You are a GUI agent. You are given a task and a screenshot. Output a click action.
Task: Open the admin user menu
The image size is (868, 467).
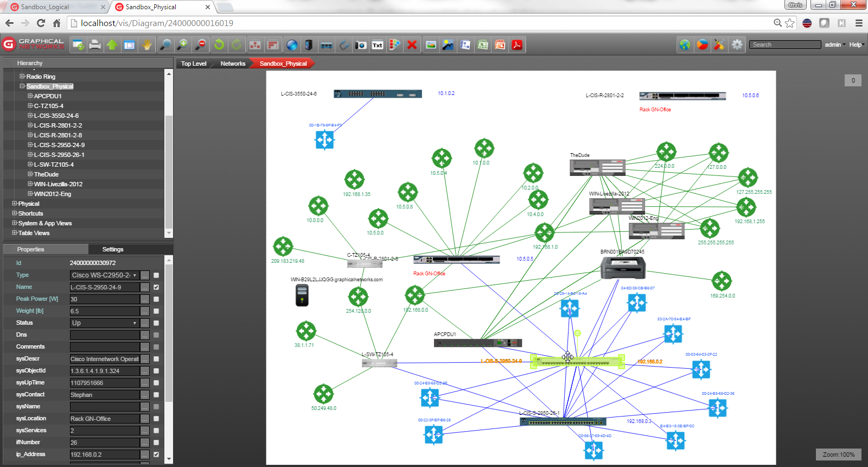point(834,45)
